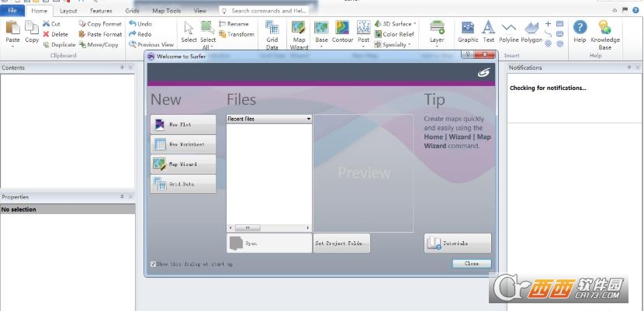Screen dimensions: 644x311
Task: Click the welcome dialog help question button
Action: point(467,54)
